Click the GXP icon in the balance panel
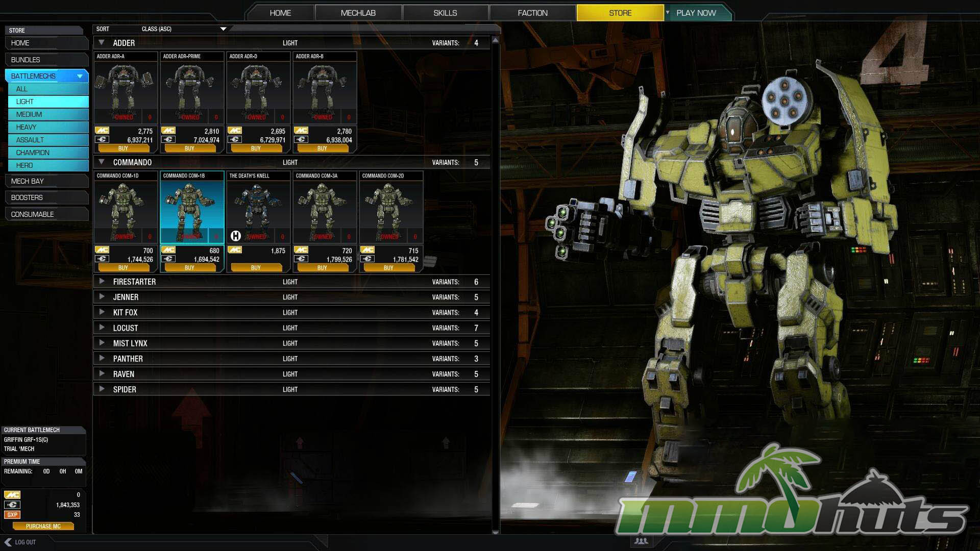The width and height of the screenshot is (980, 551). click(x=12, y=515)
